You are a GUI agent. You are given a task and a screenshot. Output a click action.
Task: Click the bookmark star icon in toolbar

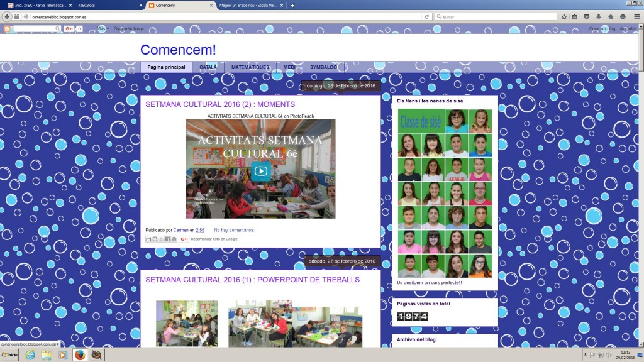pyautogui.click(x=564, y=17)
